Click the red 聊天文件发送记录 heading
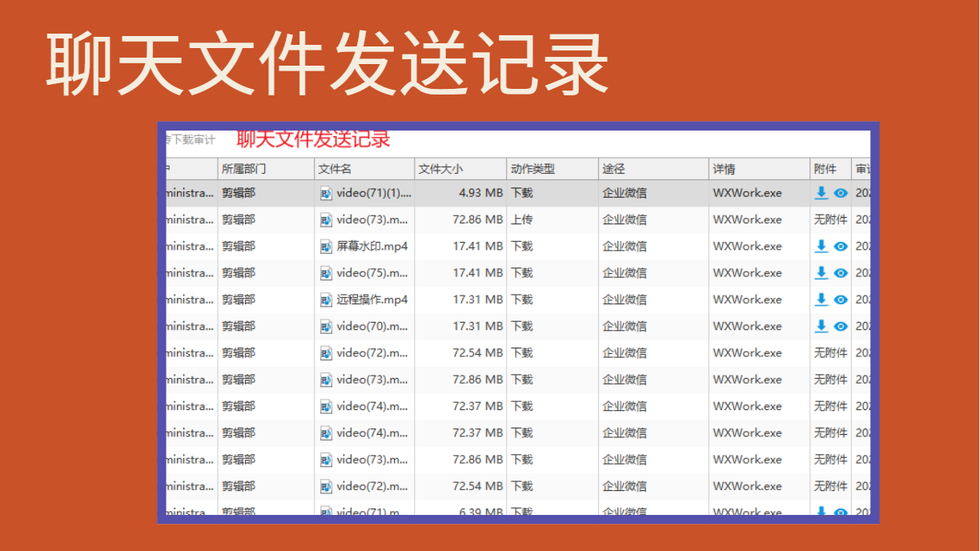 (314, 139)
